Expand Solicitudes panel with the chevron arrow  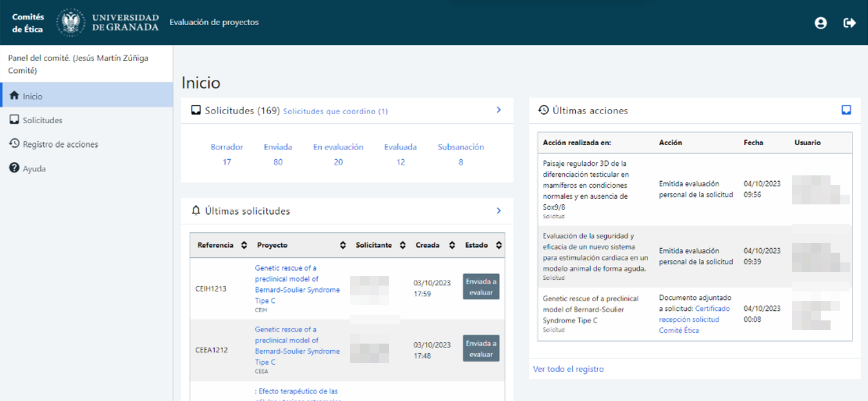click(498, 110)
